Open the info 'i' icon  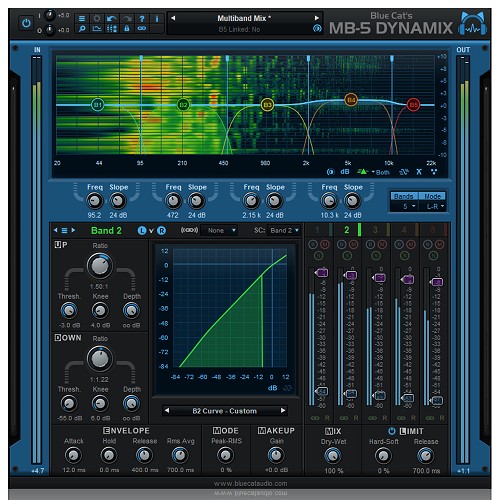157,18
